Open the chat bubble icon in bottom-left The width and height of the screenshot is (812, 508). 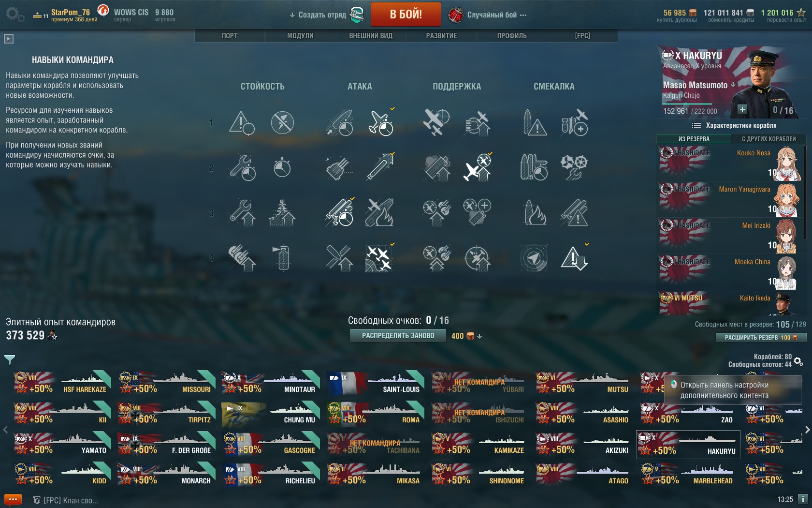[x=13, y=499]
